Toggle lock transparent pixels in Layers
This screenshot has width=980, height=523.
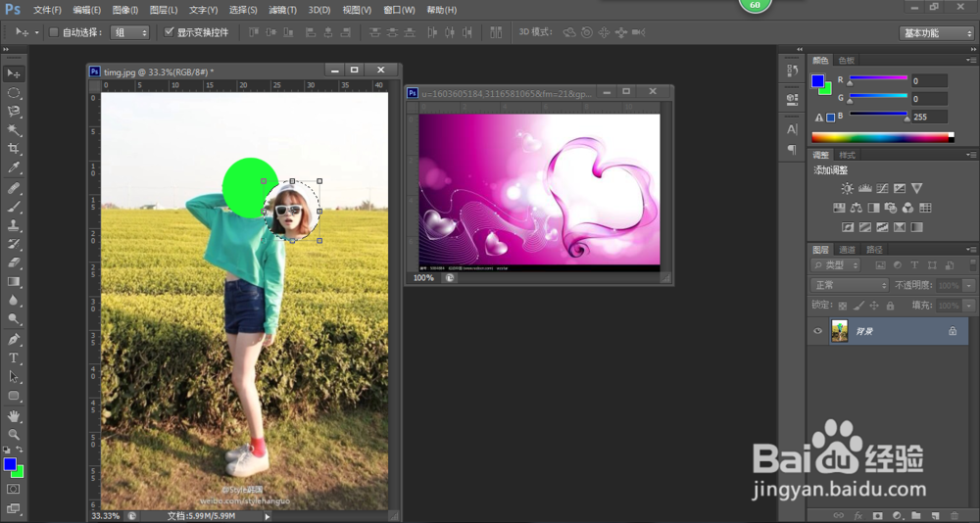[843, 306]
